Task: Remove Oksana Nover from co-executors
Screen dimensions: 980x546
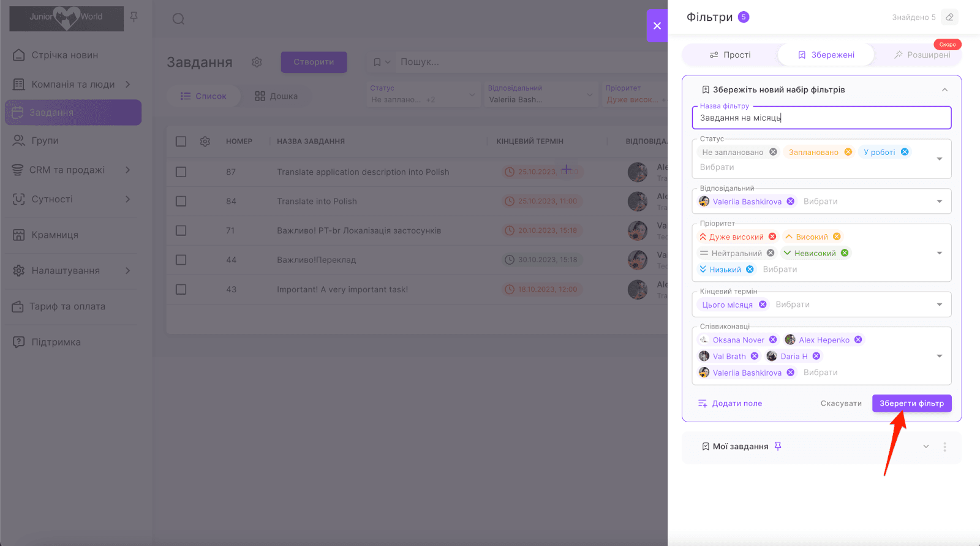Action: coord(773,340)
